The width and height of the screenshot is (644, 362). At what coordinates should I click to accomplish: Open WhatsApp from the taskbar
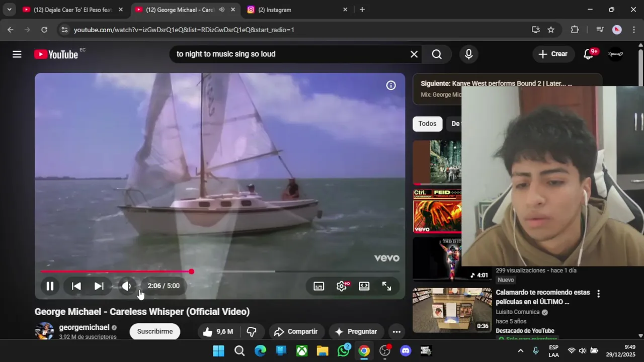[x=344, y=351]
